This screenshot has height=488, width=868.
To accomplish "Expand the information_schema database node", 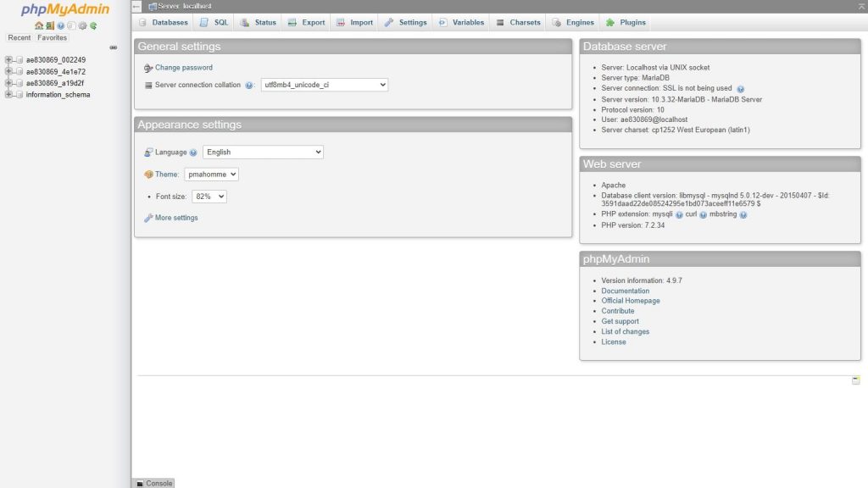I will [x=8, y=95].
